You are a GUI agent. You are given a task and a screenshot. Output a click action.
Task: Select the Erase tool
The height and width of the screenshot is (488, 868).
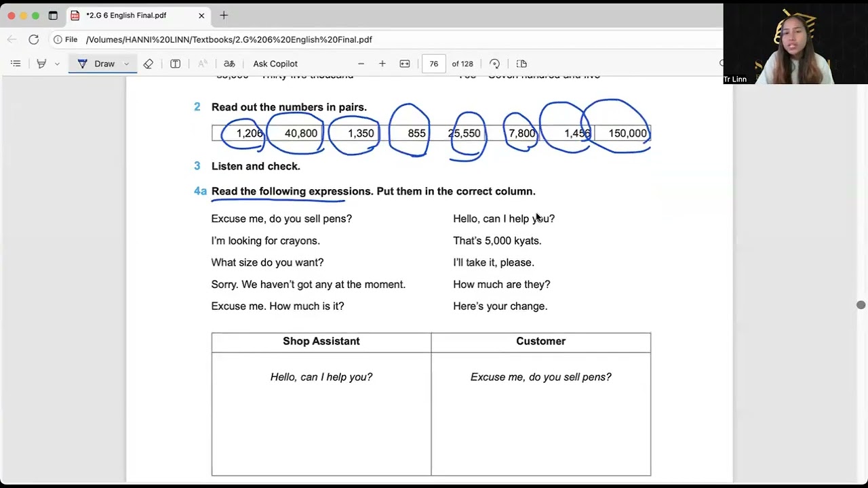(x=149, y=64)
